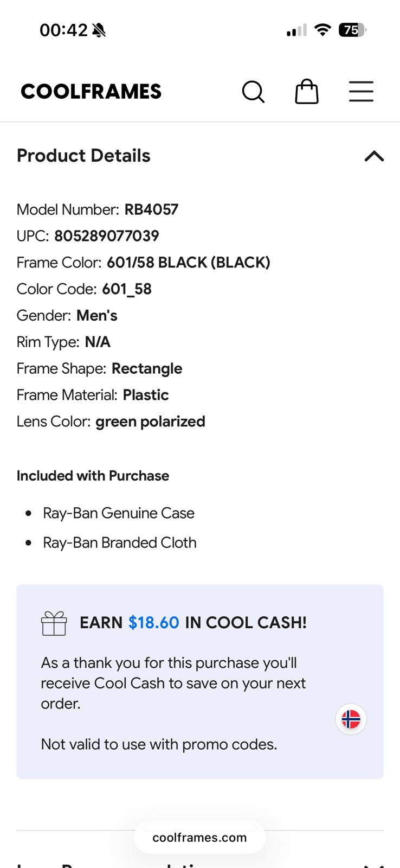Tap the Norway flag country selector
The image size is (400, 868).
click(351, 719)
